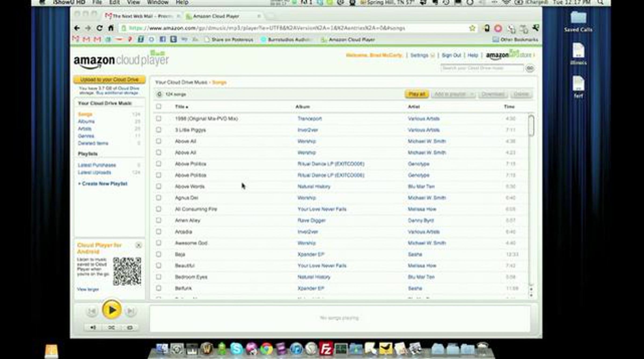Click the volume speaker icon in player
Image resolution: width=644 pixels, height=359 pixels.
93,327
